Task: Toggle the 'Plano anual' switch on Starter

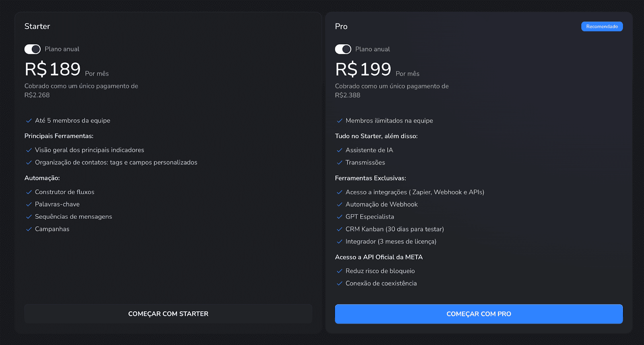Action: (33, 49)
